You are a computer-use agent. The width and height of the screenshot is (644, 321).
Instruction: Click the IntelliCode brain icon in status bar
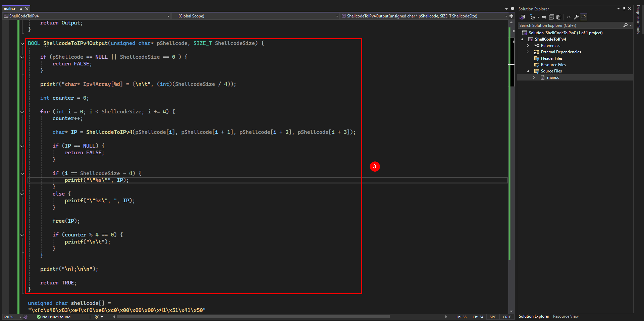point(26,317)
